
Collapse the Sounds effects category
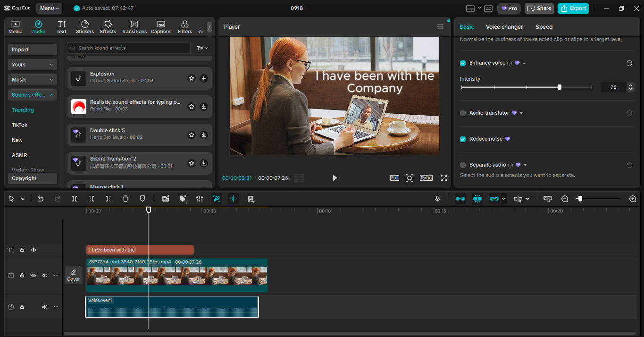[32, 95]
